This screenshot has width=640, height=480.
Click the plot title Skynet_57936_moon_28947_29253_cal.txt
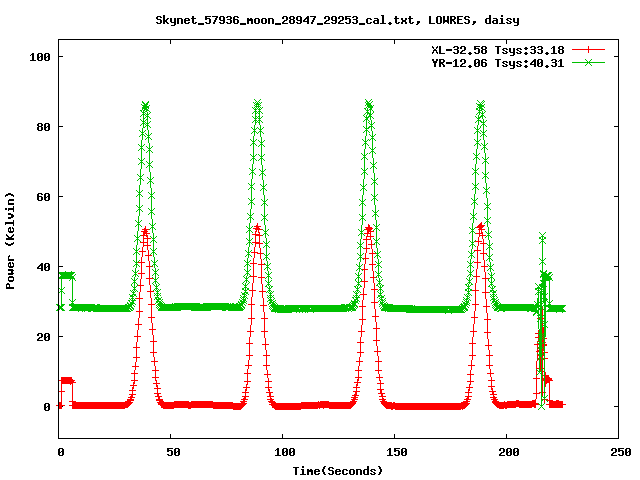[287, 20]
